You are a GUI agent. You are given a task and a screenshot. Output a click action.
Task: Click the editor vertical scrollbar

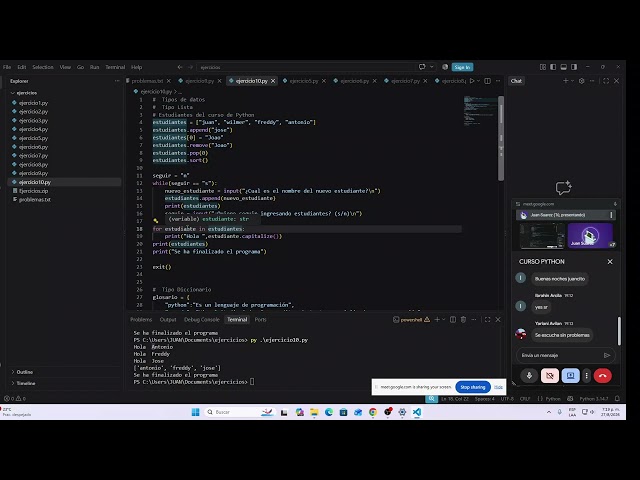501,139
